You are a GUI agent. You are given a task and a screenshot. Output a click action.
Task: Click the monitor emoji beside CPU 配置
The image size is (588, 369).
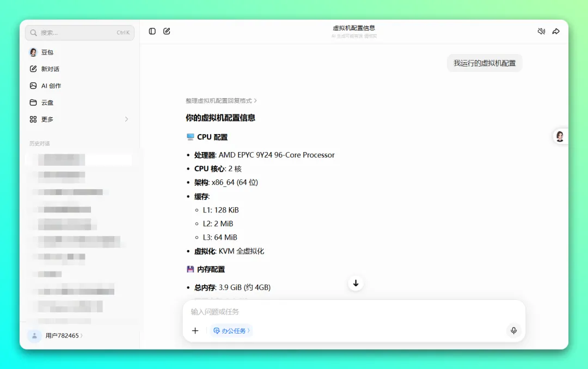pyautogui.click(x=190, y=137)
